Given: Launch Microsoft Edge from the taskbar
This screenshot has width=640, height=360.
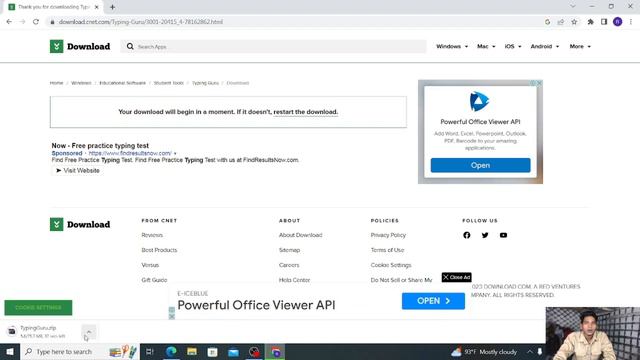Looking at the screenshot, I should (x=171, y=351).
